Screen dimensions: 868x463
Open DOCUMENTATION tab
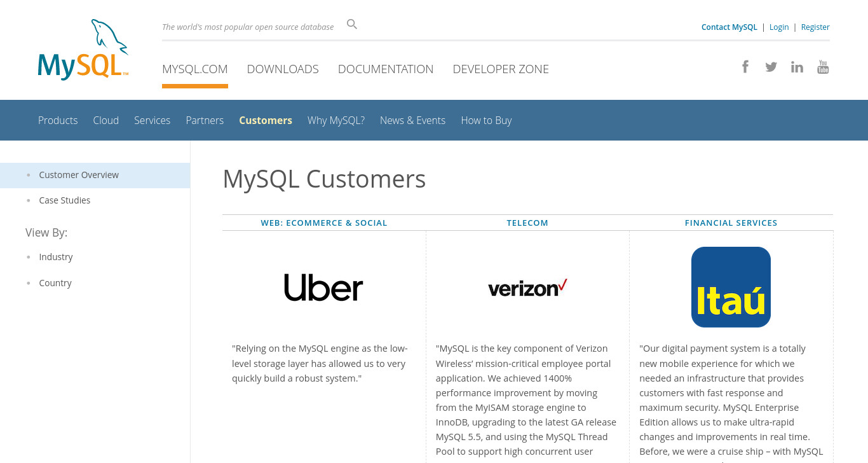(386, 69)
